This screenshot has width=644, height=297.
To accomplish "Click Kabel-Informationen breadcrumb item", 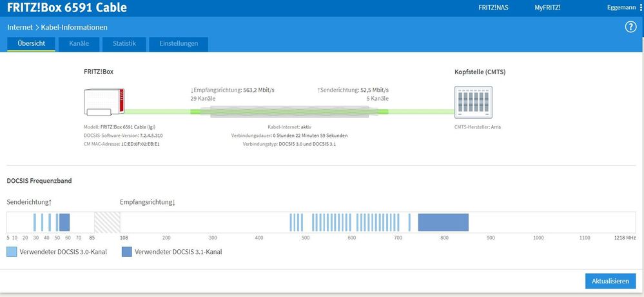I will (74, 28).
